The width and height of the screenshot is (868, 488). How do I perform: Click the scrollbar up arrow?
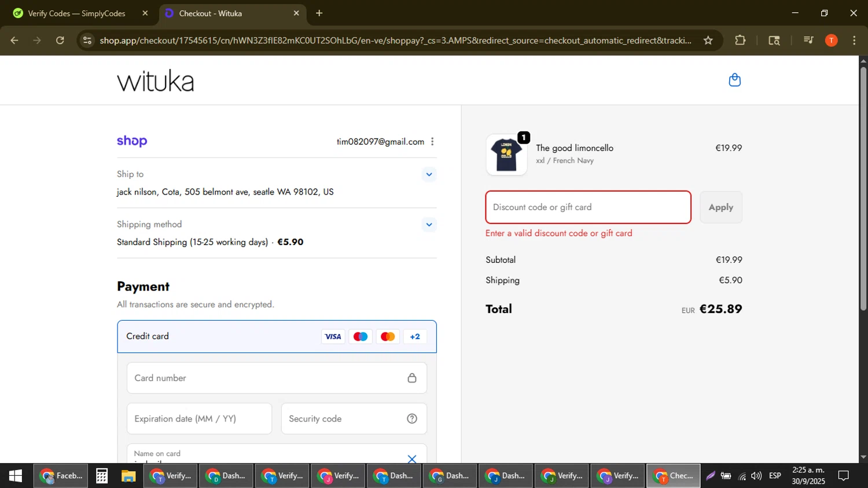[863, 60]
